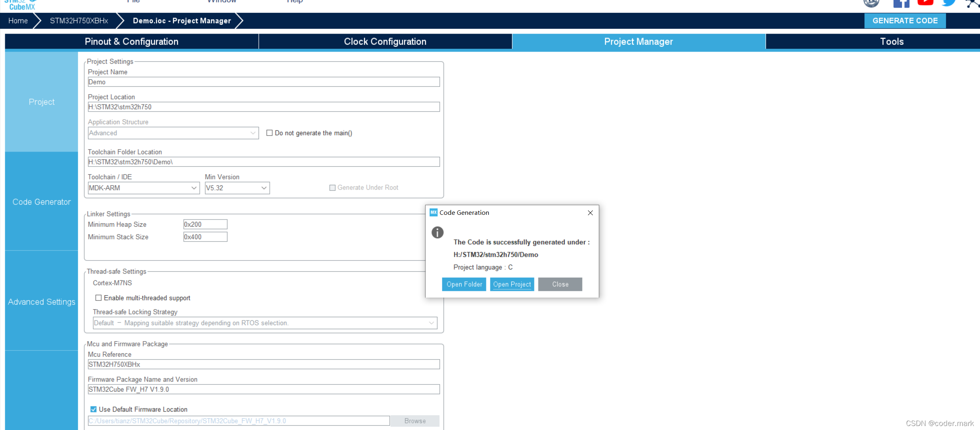Screen dimensions: 980x430
Task: Enable multi-threaded support checkbox
Action: [x=98, y=298]
